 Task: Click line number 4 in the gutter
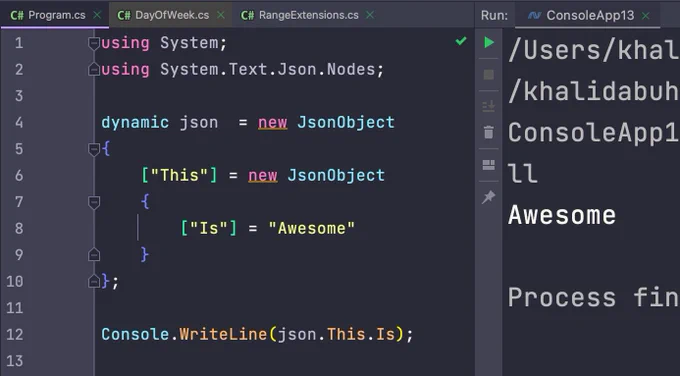[19, 123]
